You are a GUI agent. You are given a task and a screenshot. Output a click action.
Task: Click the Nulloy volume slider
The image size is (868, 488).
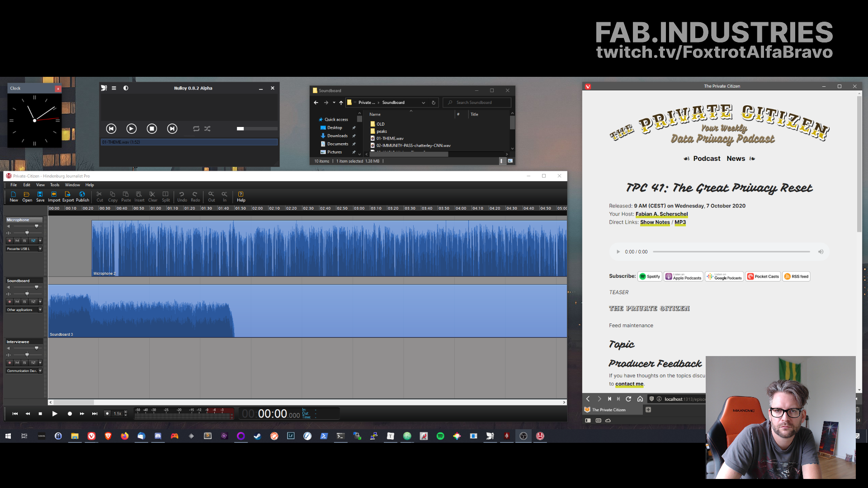pyautogui.click(x=257, y=129)
